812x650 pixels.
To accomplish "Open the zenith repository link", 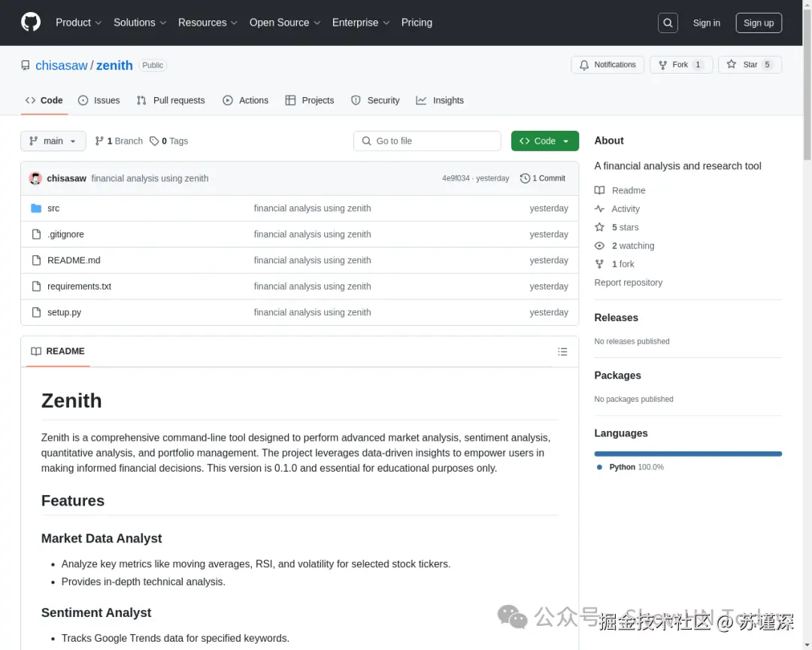I will (114, 65).
